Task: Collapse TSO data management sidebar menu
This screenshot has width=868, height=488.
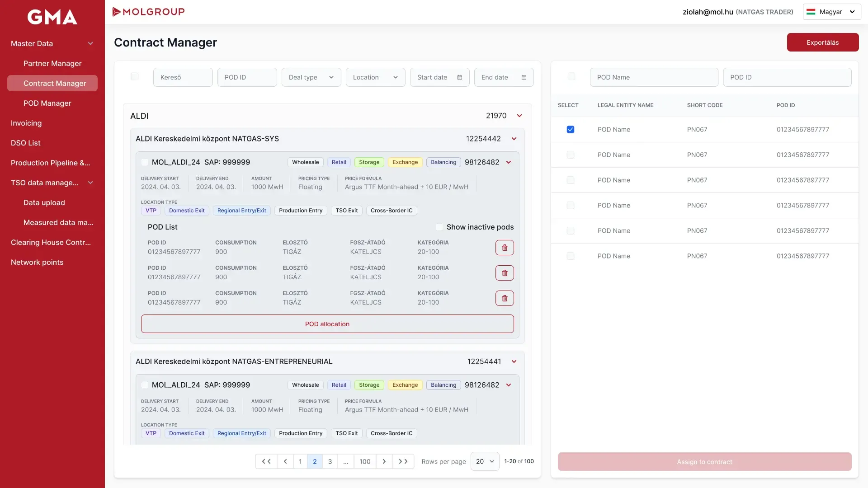Action: pyautogui.click(x=90, y=183)
